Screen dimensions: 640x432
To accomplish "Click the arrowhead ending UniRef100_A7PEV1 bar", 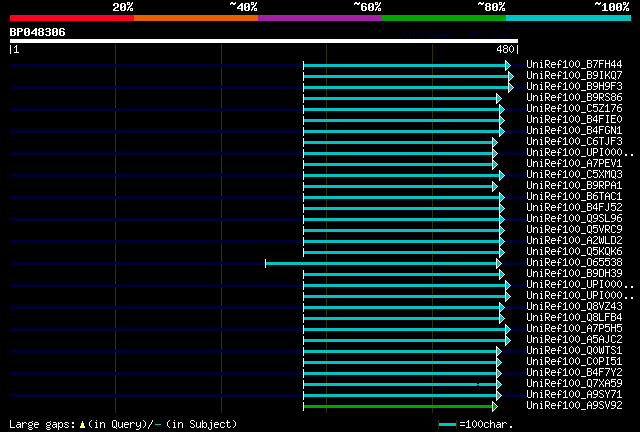I will click(495, 165).
